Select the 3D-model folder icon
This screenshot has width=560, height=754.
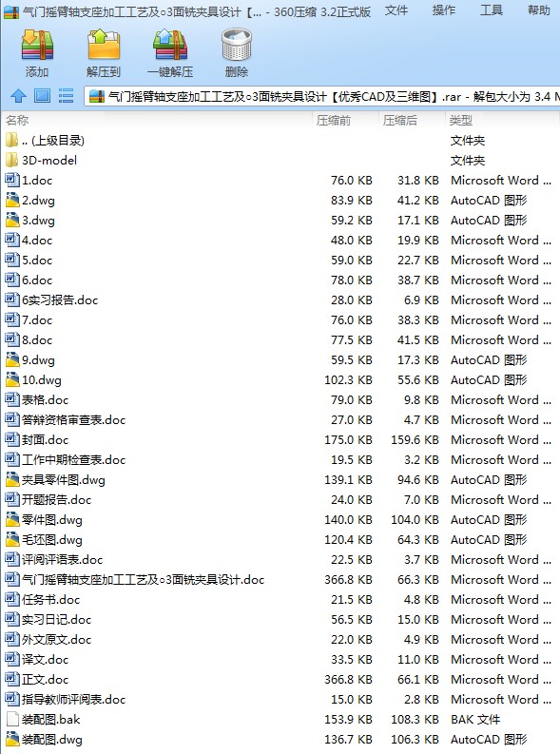click(x=12, y=160)
